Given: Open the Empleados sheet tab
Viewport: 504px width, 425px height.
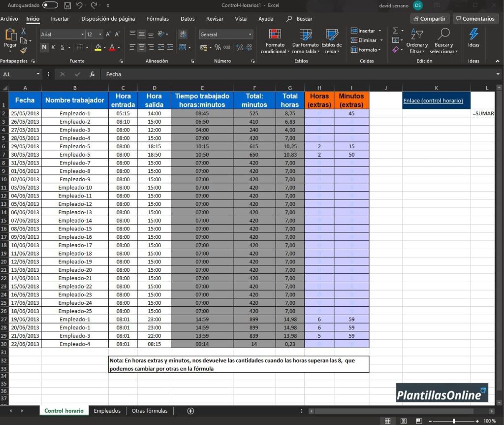Looking at the screenshot, I should 107,411.
